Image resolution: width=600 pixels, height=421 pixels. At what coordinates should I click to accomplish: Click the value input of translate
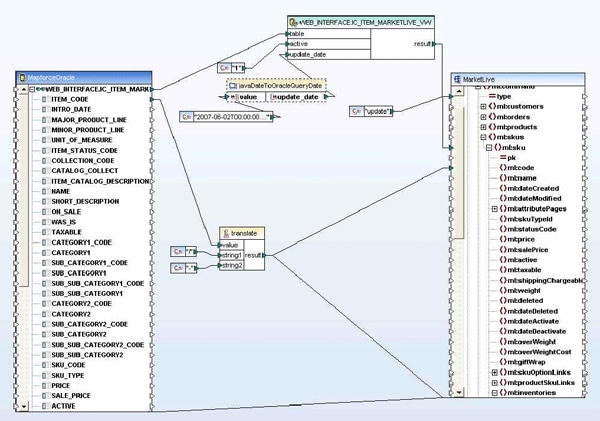point(220,245)
